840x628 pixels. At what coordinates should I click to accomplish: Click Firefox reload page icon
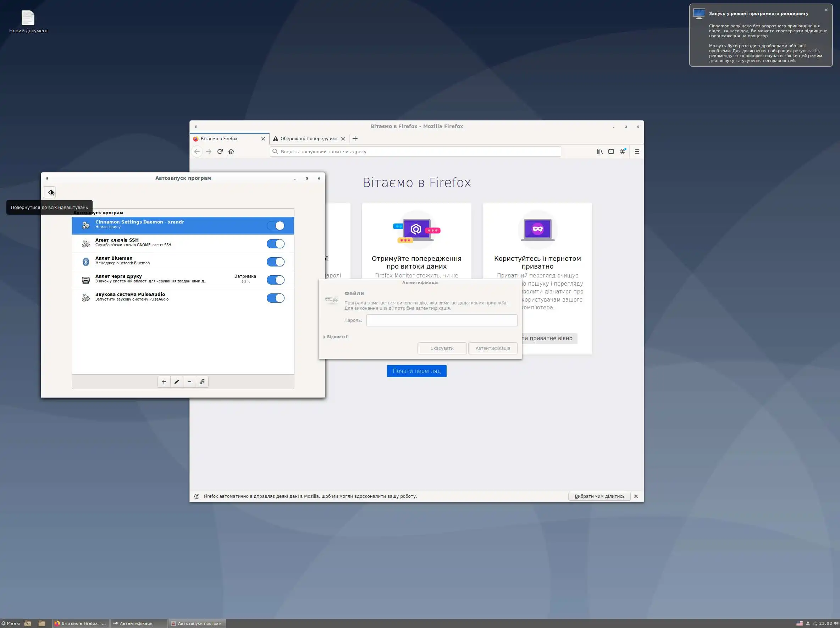[x=220, y=152]
